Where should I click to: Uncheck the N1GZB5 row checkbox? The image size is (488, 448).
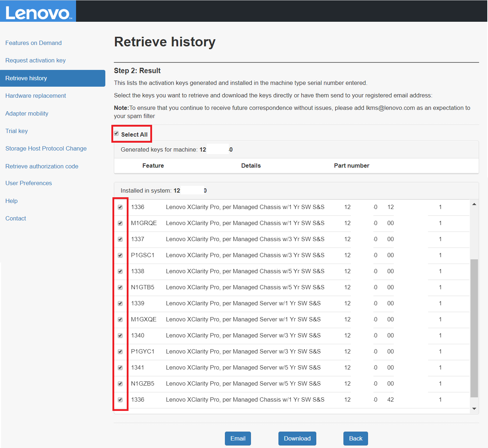point(120,384)
